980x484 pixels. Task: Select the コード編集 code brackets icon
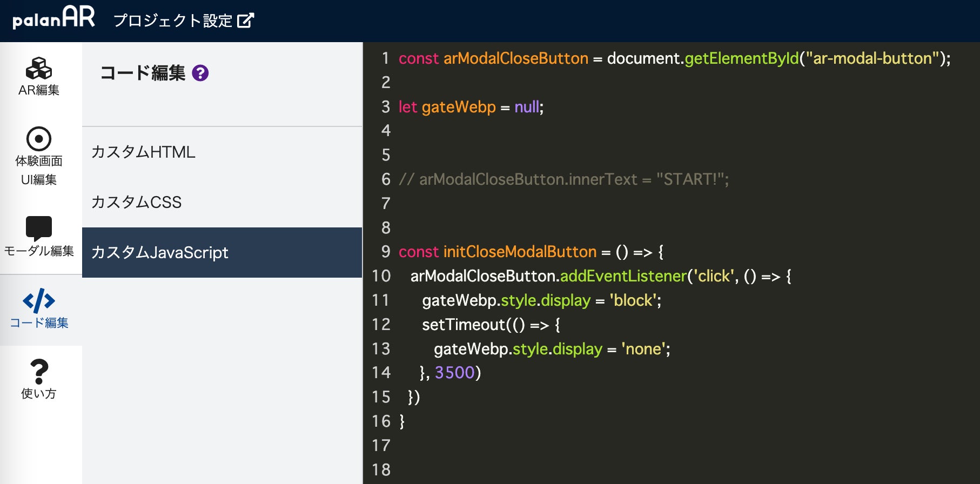(39, 301)
